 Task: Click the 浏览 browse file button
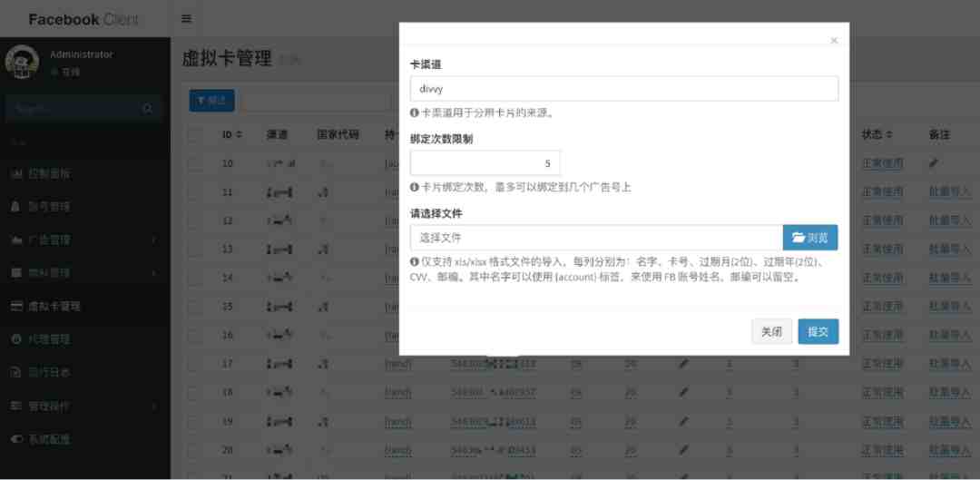point(810,238)
